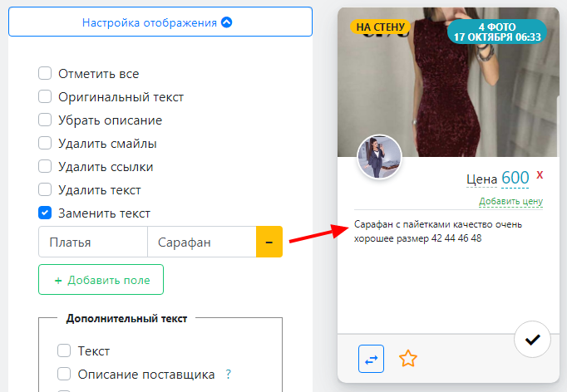This screenshot has width=567, height=392.
Task: Enable the Текст additional text checkbox
Action: 63,351
